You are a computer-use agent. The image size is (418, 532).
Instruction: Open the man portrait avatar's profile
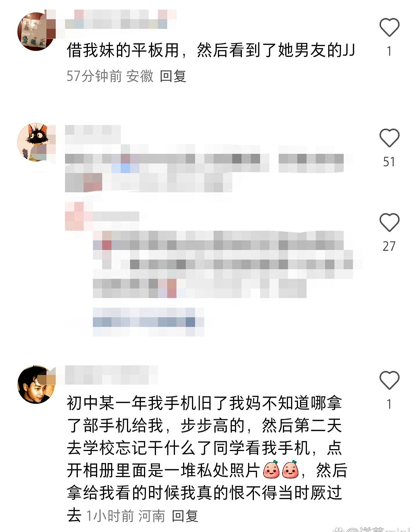[36, 384]
